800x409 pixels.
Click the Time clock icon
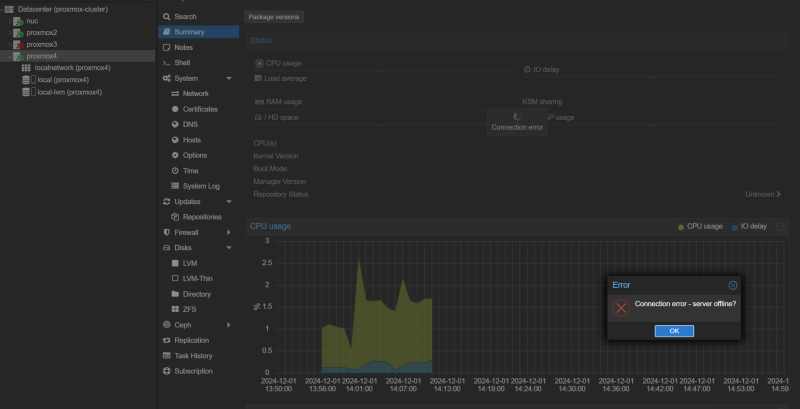pyautogui.click(x=175, y=171)
